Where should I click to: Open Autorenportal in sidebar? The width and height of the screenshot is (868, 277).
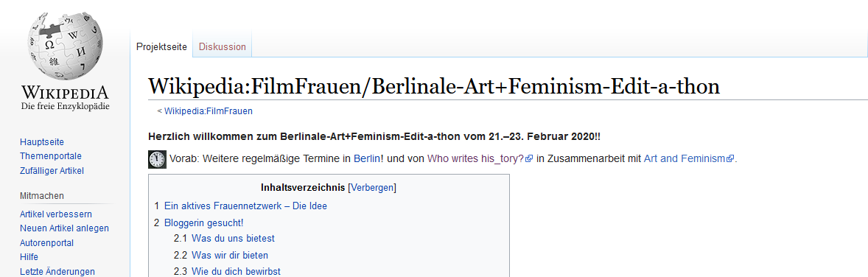[46, 242]
